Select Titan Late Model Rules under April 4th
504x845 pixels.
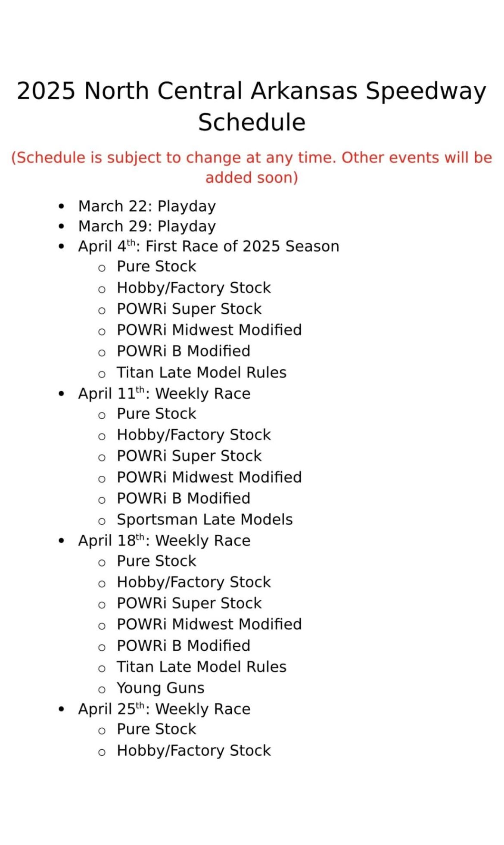[202, 373]
